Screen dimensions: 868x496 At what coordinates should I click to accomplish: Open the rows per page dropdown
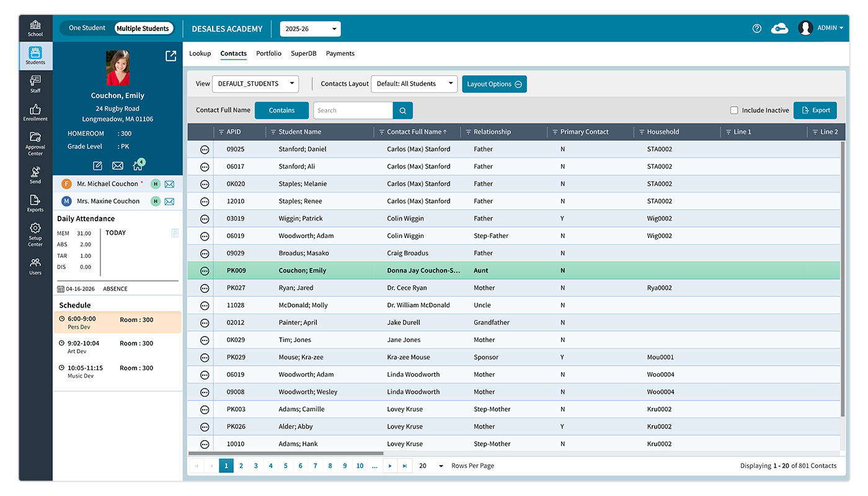point(432,466)
